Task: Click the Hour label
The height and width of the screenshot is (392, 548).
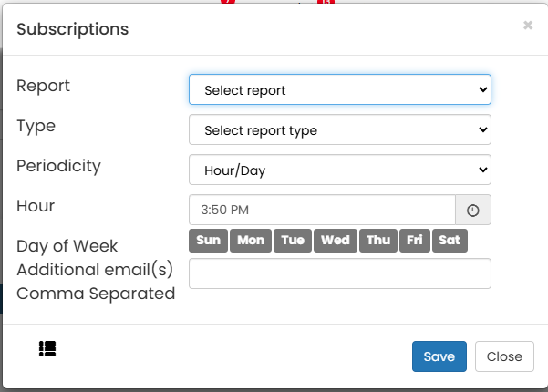Action: 36,206
